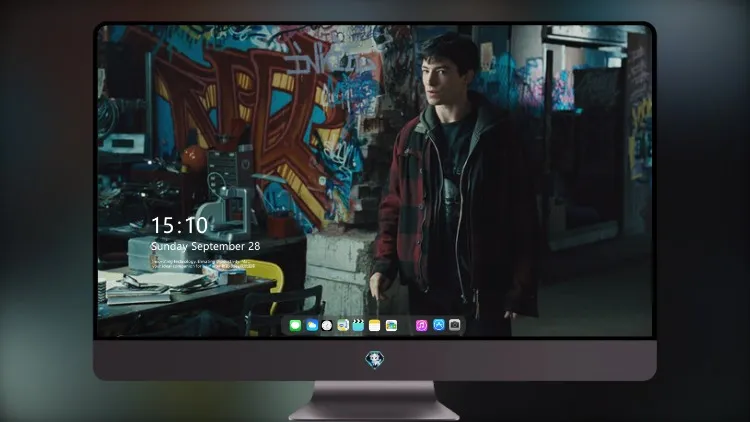Open the green Messages app in the dock

tap(295, 325)
